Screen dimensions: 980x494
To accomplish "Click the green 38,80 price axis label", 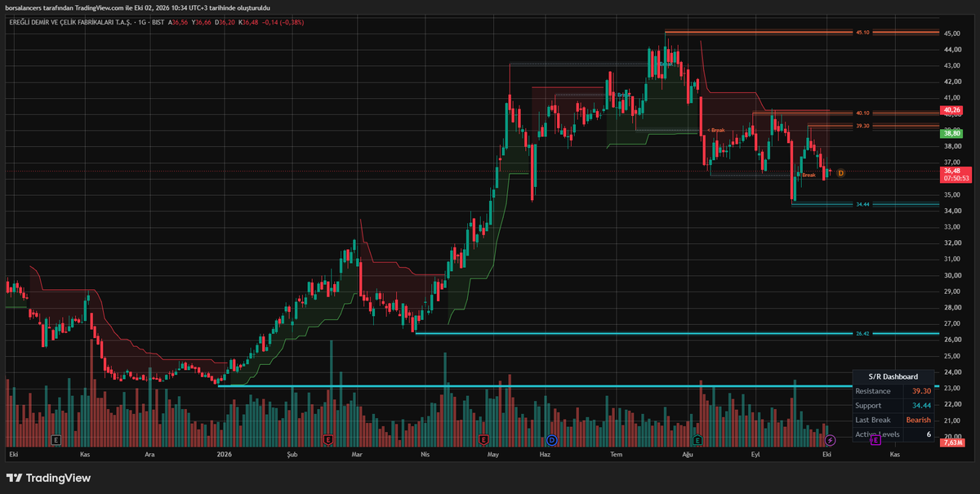I will 951,133.
